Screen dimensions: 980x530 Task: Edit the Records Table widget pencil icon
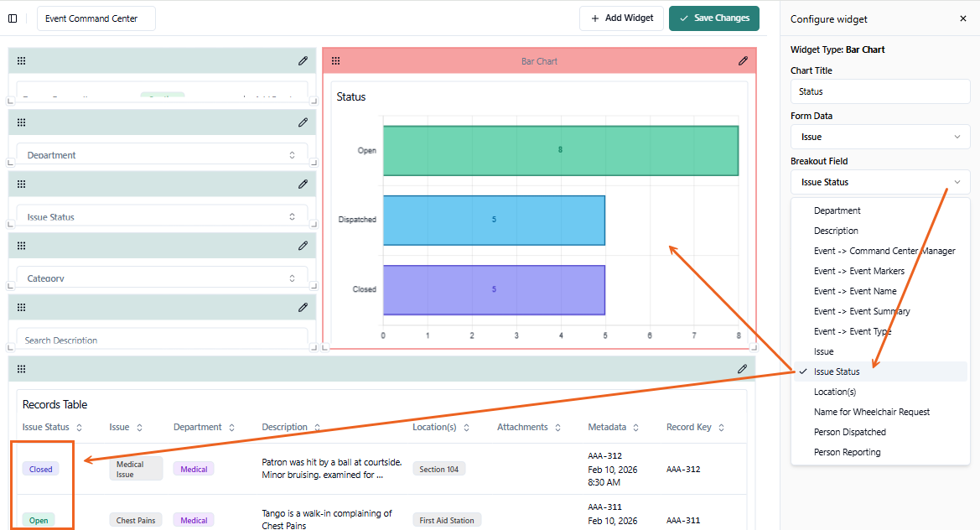click(742, 369)
